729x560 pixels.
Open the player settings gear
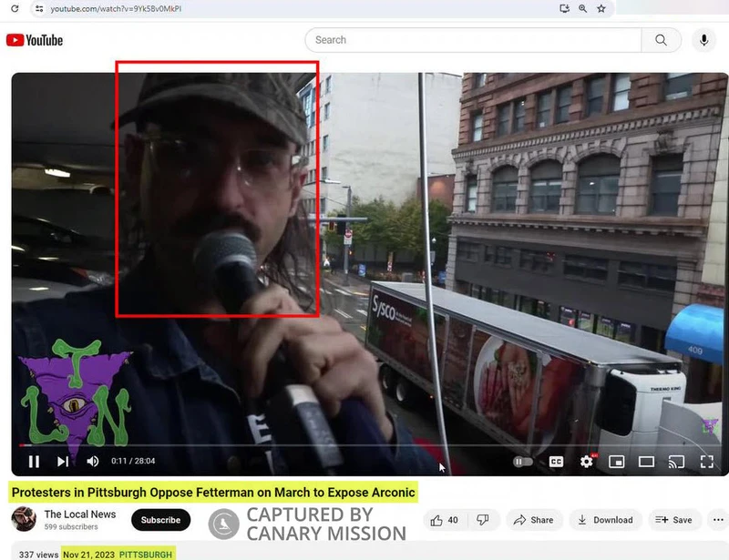pos(587,462)
